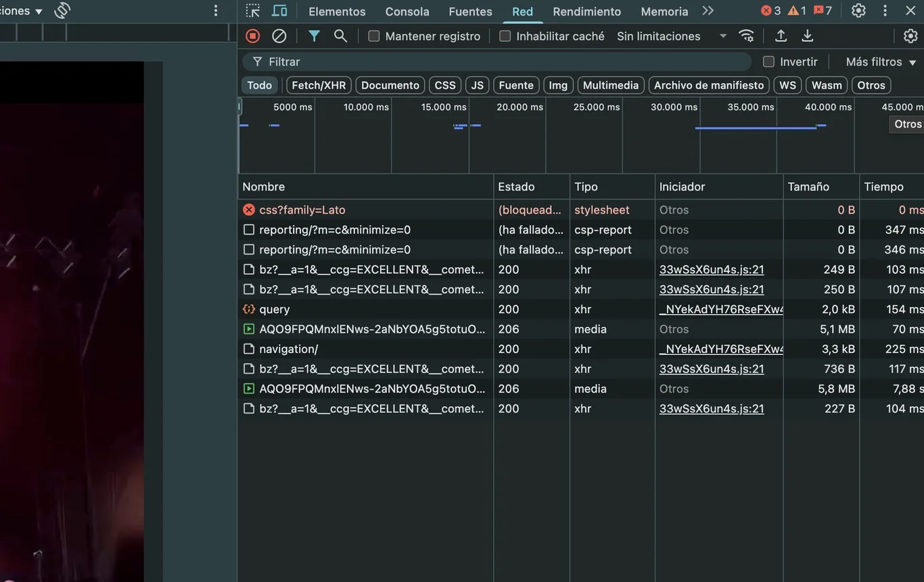Image resolution: width=924 pixels, height=582 pixels.
Task: Activate the inspect element picker icon
Action: point(252,11)
